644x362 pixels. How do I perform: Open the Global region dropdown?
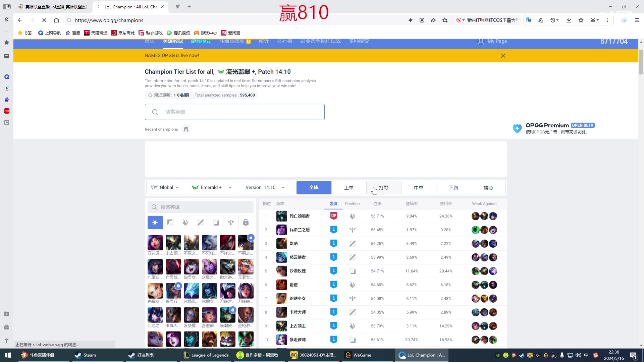click(165, 187)
